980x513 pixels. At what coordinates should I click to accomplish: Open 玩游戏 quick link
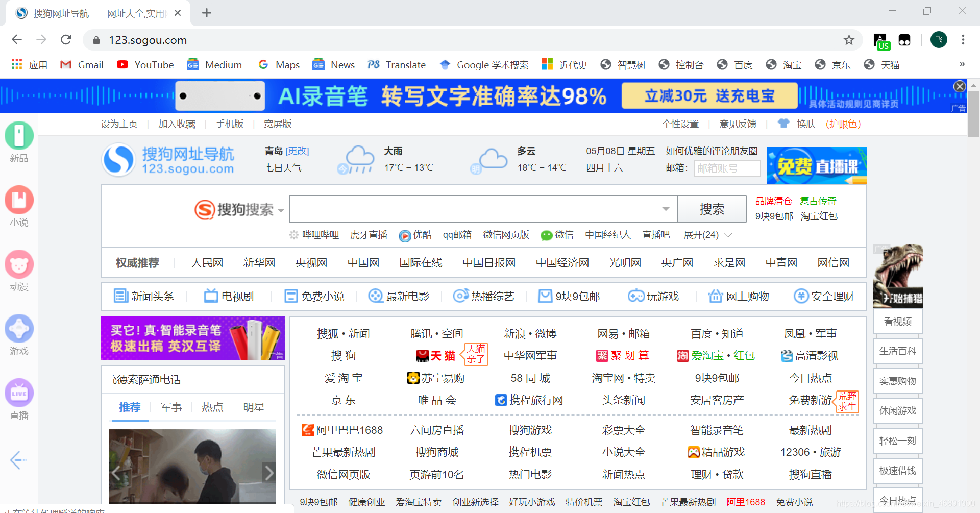click(653, 296)
